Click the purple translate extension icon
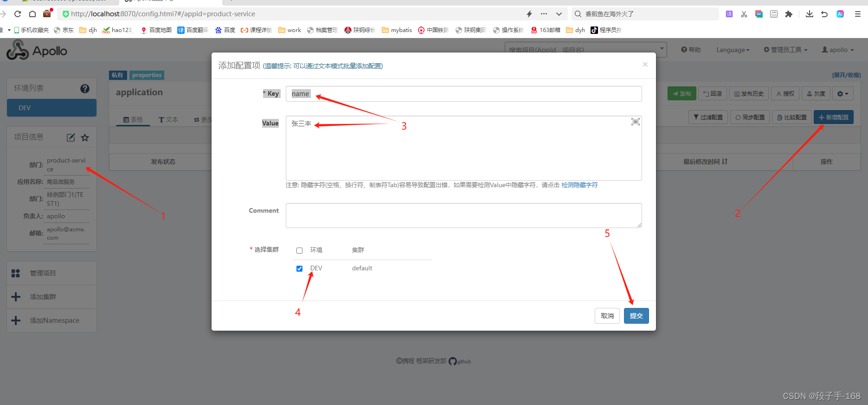The width and height of the screenshot is (868, 405). 729,14
